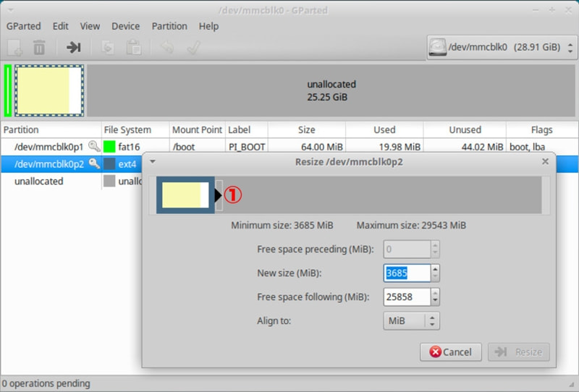The width and height of the screenshot is (579, 392).
Task: Click the right resize handle of partition bar
Action: (x=219, y=195)
